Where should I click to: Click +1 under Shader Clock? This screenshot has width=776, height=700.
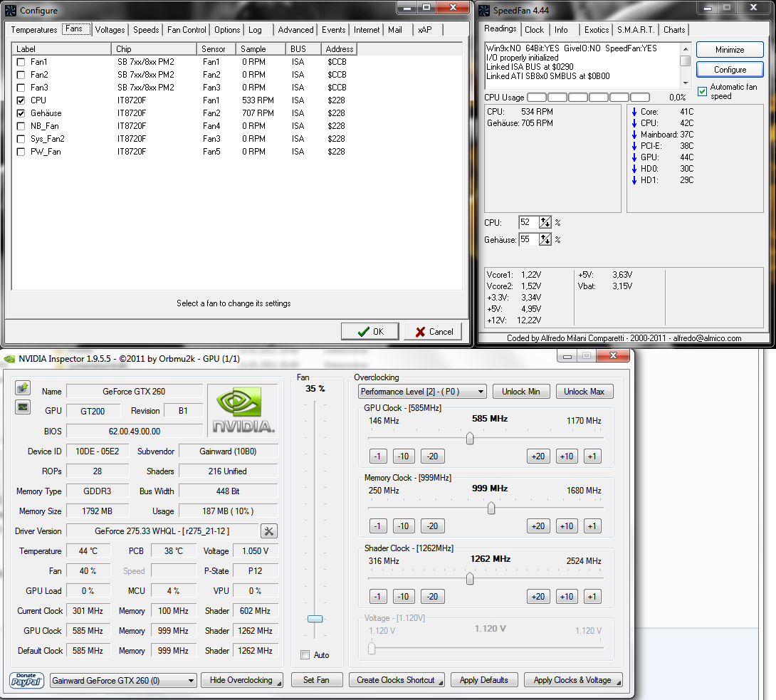592,597
